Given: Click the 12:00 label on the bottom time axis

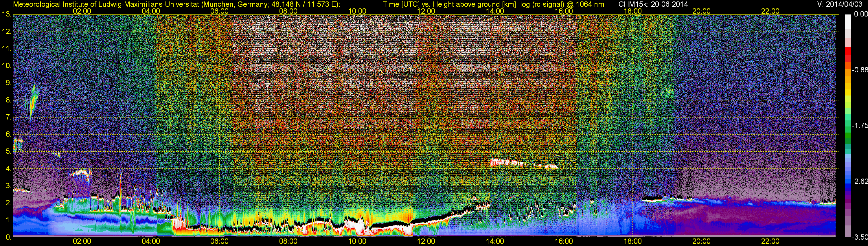Looking at the screenshot, I should point(426,241).
